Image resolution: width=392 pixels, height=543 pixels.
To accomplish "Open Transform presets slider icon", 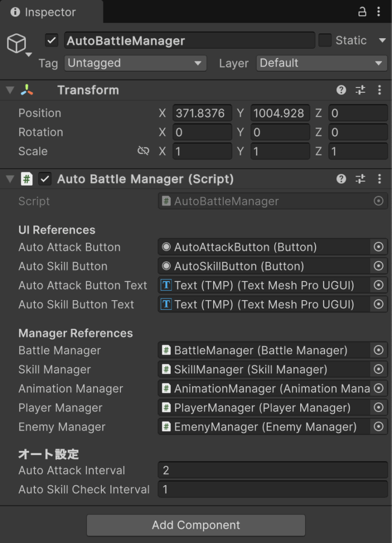I will 360,90.
